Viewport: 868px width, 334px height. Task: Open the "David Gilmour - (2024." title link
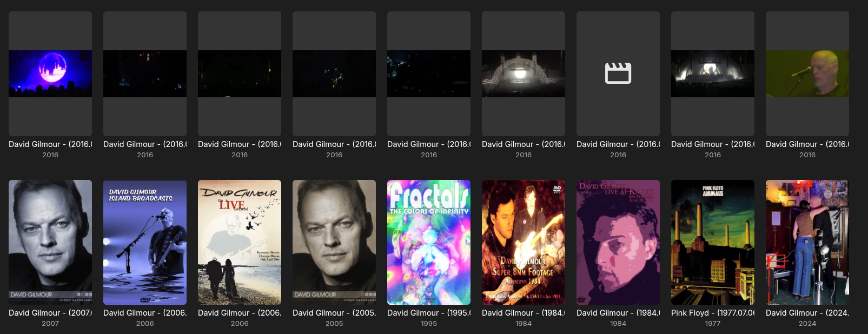tap(807, 313)
